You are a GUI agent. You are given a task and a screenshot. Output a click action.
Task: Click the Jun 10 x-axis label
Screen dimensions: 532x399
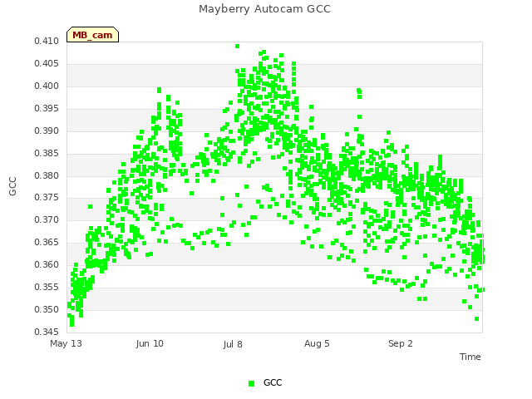click(150, 343)
